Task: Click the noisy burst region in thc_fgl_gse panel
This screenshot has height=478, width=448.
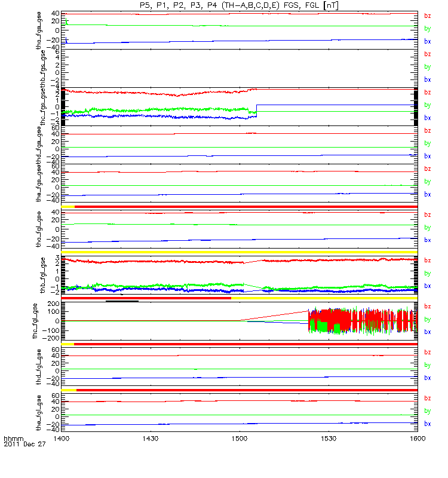Action: point(363,321)
